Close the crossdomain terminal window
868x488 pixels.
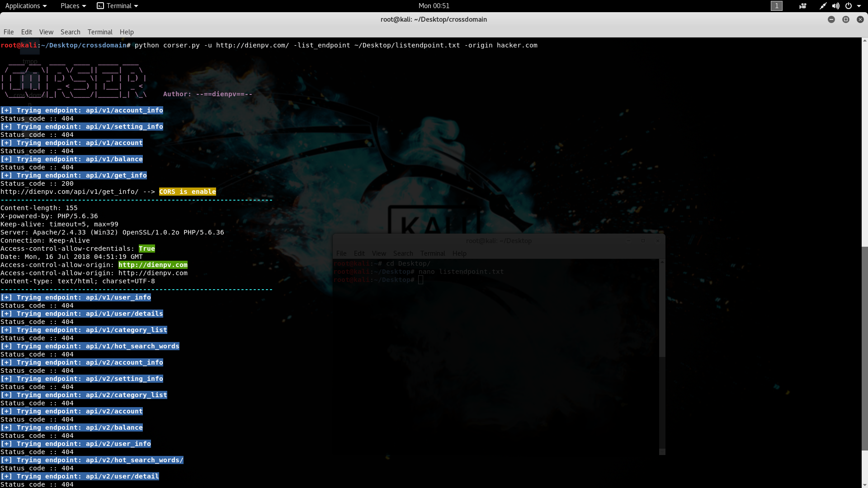tap(860, 19)
